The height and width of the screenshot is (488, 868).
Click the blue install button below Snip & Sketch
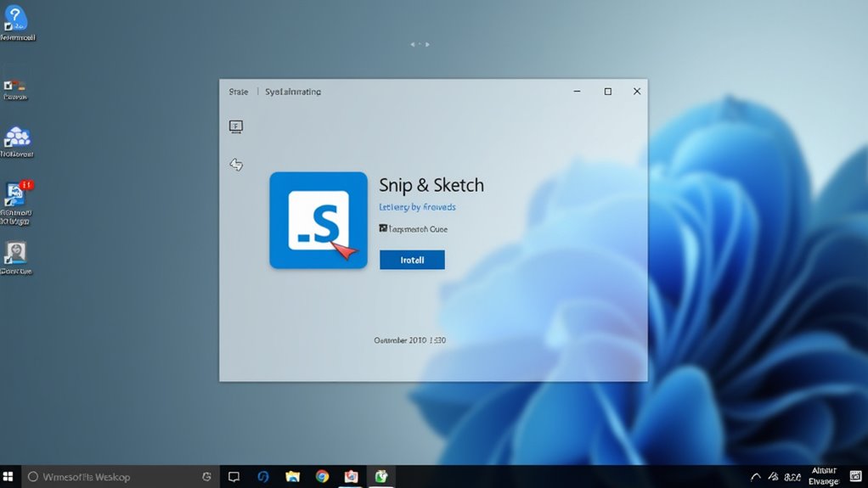[x=412, y=260]
